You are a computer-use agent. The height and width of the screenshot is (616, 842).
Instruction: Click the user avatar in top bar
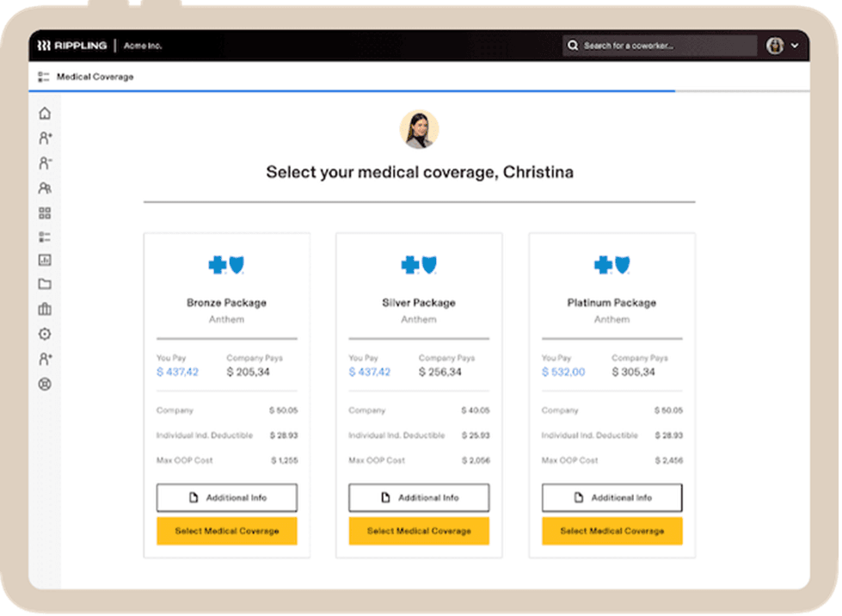[775, 46]
